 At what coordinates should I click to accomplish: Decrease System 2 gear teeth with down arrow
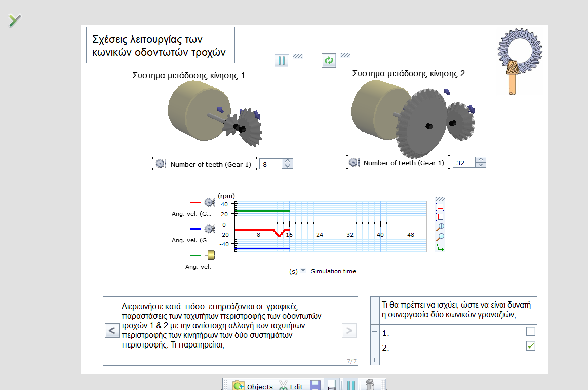tap(481, 165)
